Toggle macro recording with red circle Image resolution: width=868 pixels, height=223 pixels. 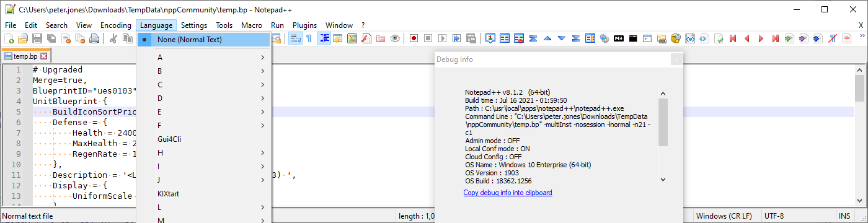point(414,38)
